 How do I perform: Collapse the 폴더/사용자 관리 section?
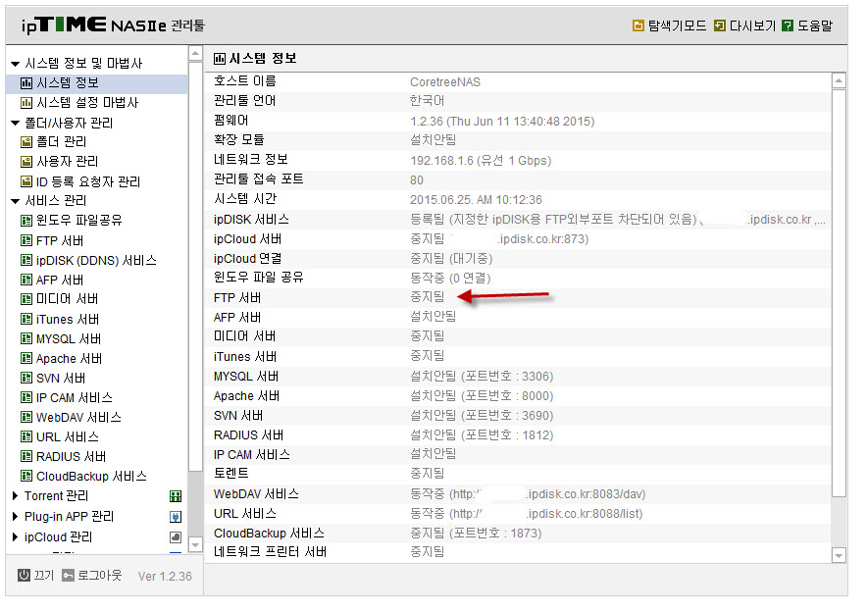point(16,123)
